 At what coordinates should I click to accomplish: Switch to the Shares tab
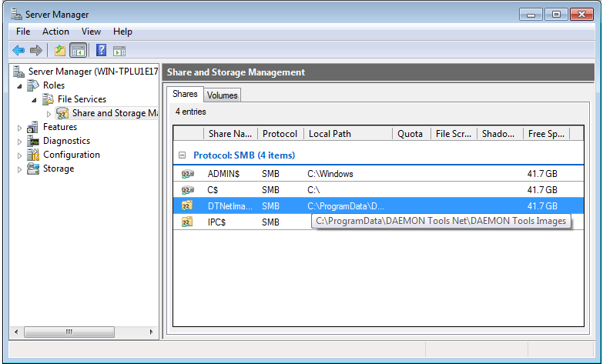[x=185, y=94]
